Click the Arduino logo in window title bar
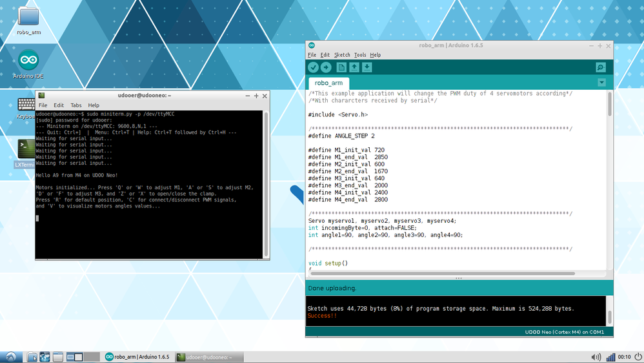The width and height of the screenshot is (644, 363). point(312,45)
